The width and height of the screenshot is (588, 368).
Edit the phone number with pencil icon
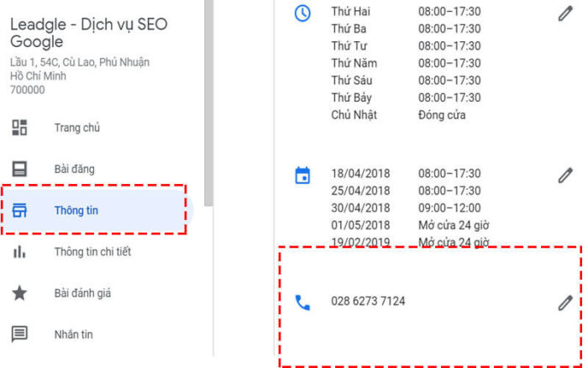[565, 302]
